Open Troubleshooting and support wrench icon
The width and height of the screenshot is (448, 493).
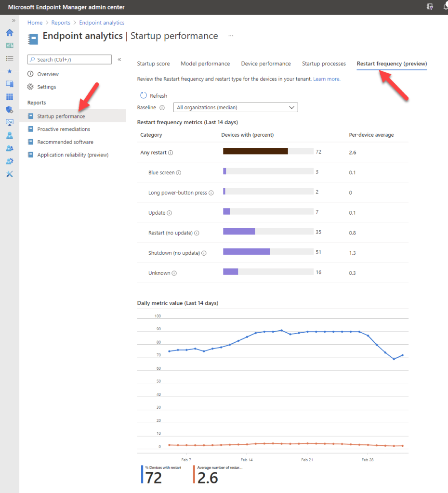coord(10,174)
